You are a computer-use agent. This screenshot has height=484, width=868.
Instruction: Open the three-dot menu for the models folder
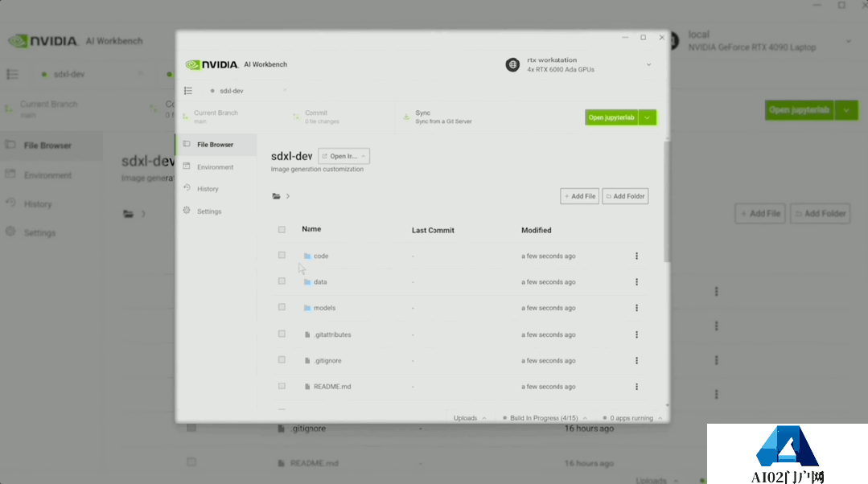[x=636, y=308]
